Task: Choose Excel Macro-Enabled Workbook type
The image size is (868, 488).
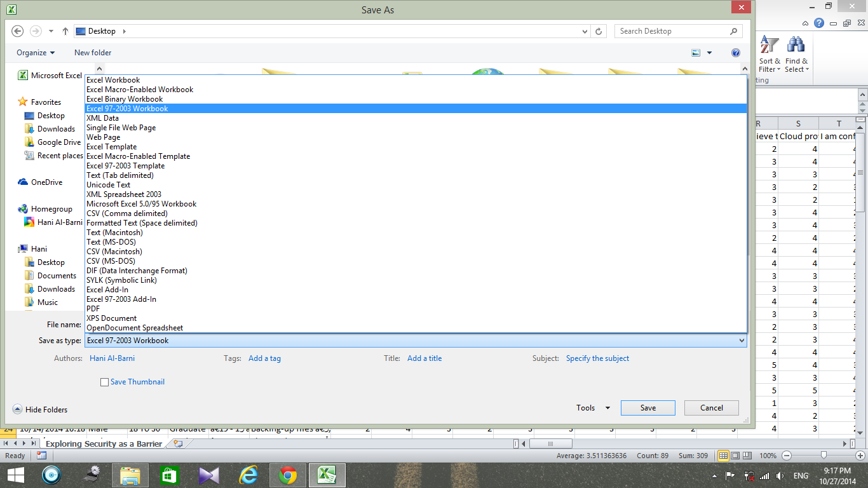Action: coord(416,90)
